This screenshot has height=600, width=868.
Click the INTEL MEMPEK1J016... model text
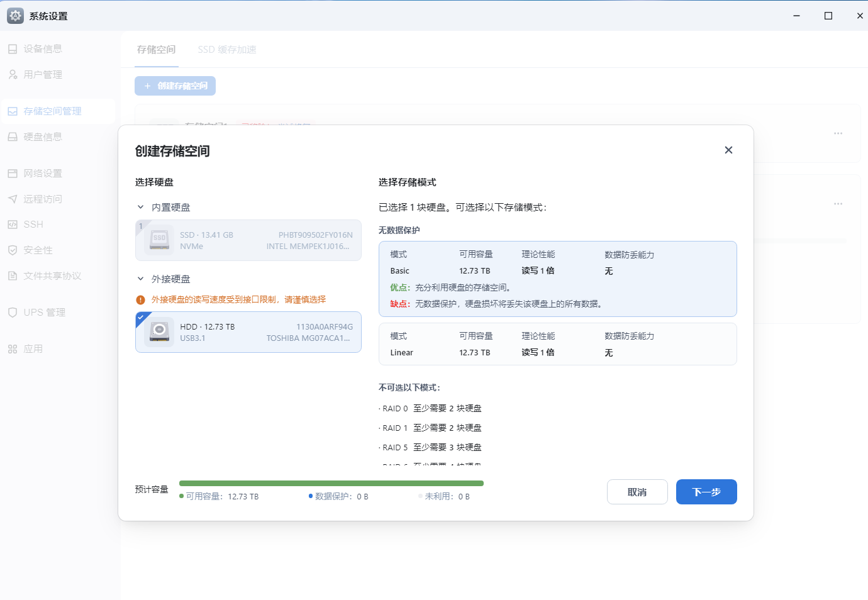tap(308, 246)
